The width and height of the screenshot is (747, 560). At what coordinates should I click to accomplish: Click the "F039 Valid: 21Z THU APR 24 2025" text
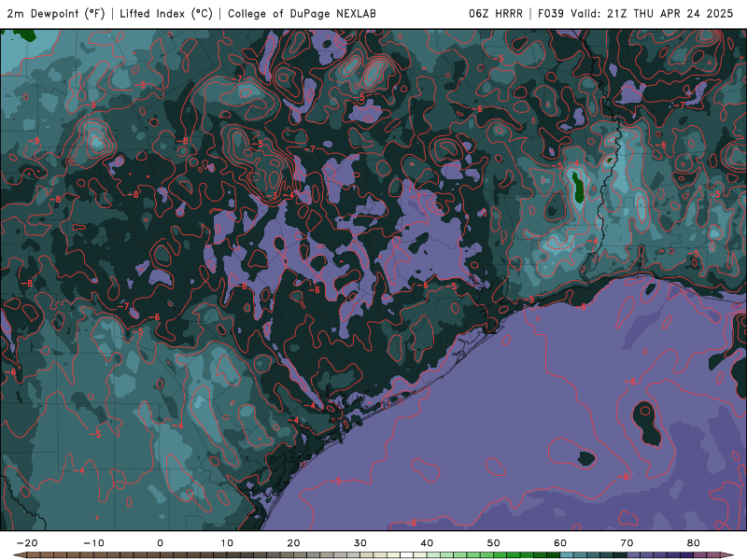[x=635, y=13]
